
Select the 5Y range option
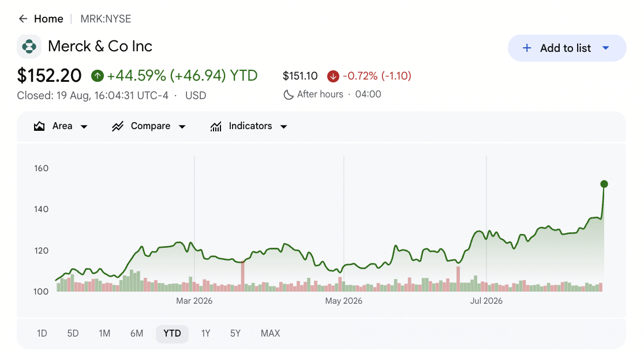[x=235, y=333]
